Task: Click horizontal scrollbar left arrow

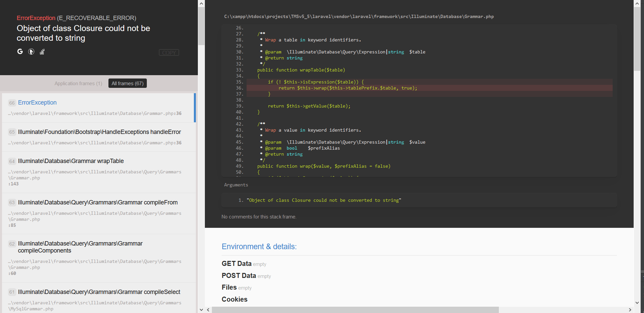Action: 208,310
